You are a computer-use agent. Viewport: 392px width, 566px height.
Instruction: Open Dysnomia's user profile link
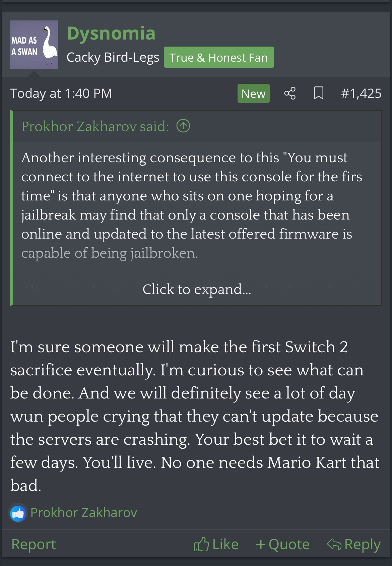point(111,34)
